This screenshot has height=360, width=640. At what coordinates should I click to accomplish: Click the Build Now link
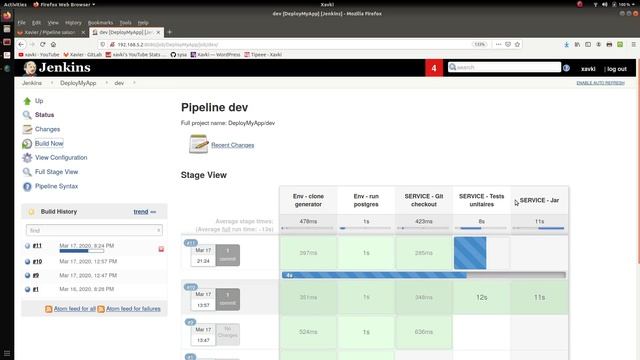coord(49,144)
